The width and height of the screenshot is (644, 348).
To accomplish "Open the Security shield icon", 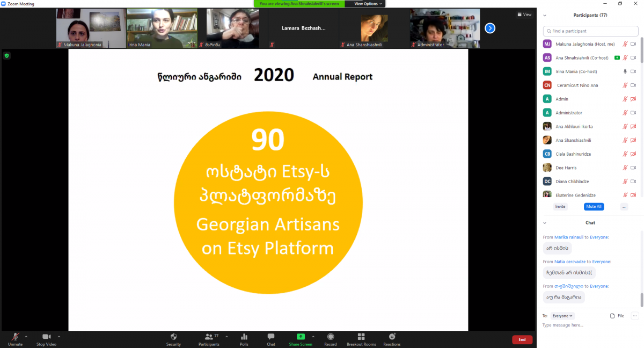I will click(173, 337).
